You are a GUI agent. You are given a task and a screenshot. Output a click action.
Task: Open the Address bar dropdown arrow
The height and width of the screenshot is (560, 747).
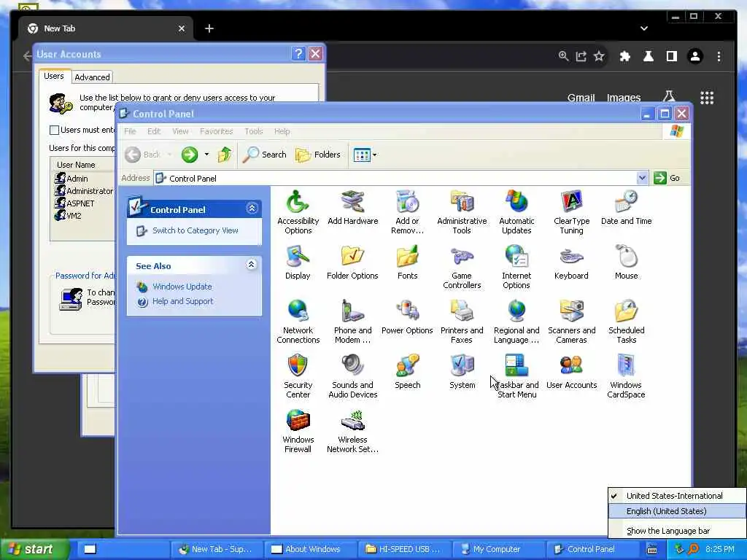coord(642,178)
